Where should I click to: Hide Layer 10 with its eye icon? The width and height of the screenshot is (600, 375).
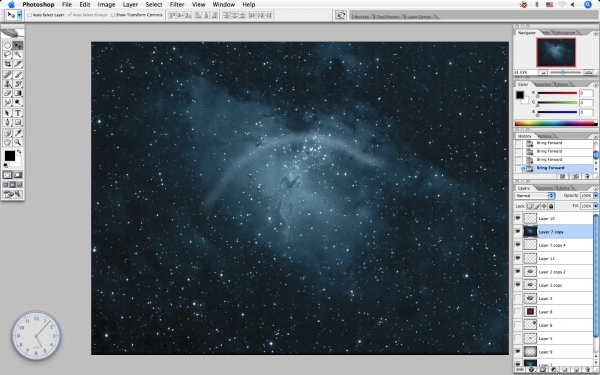click(518, 218)
